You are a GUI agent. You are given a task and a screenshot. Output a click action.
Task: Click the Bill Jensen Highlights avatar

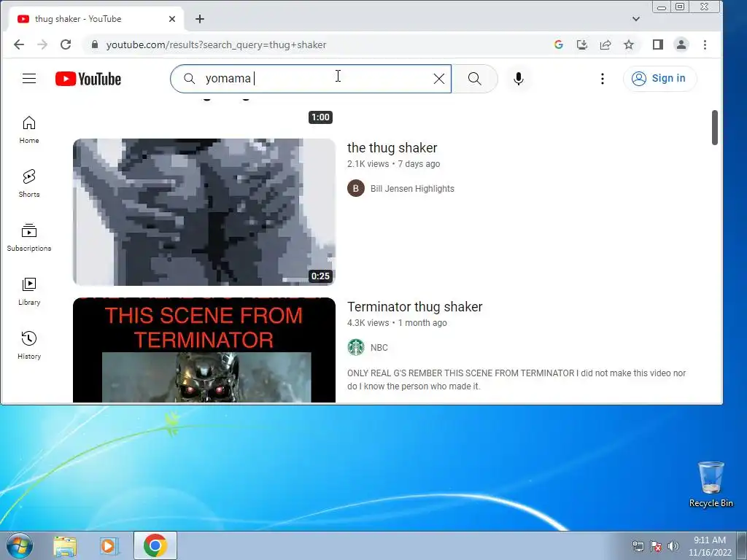356,189
